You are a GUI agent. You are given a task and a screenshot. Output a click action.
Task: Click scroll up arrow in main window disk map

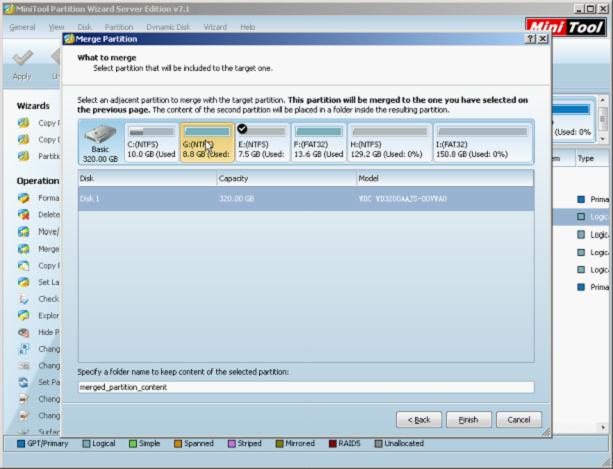click(x=602, y=100)
